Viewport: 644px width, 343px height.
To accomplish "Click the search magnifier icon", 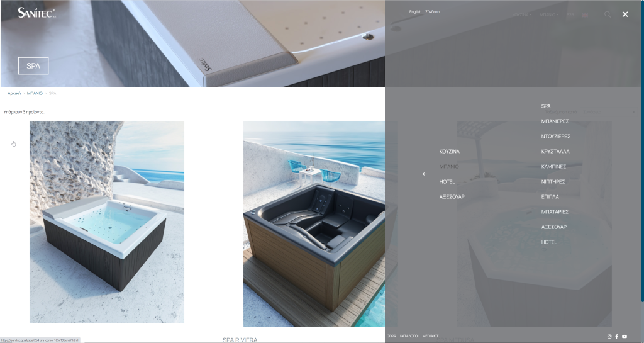I will [608, 14].
